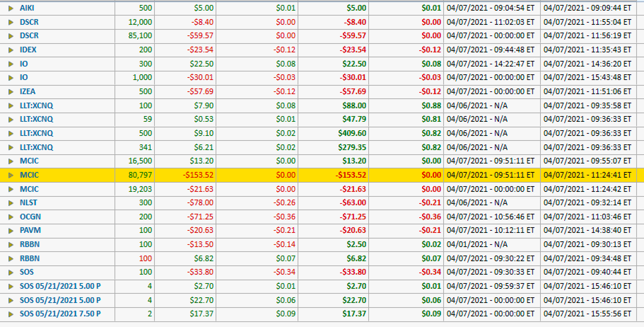Screen dimensions: 644x327
Task: Expand the NLST trade row
Action: 11,203
